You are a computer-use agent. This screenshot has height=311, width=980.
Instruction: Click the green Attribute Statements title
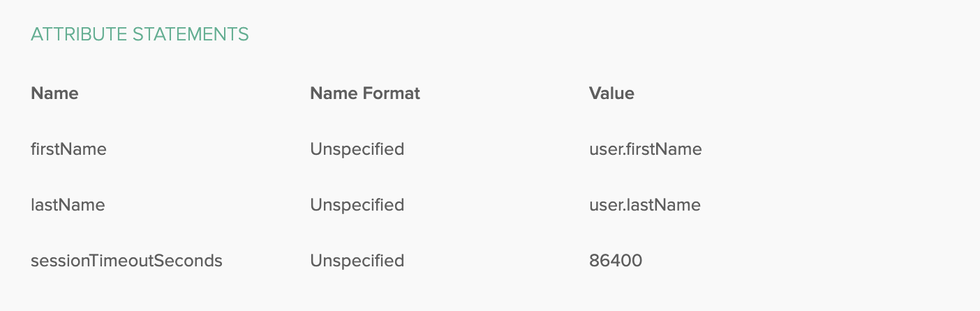140,34
